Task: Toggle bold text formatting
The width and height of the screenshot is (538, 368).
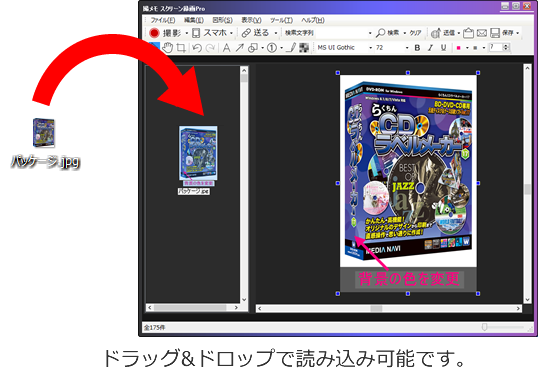Action: [417, 48]
